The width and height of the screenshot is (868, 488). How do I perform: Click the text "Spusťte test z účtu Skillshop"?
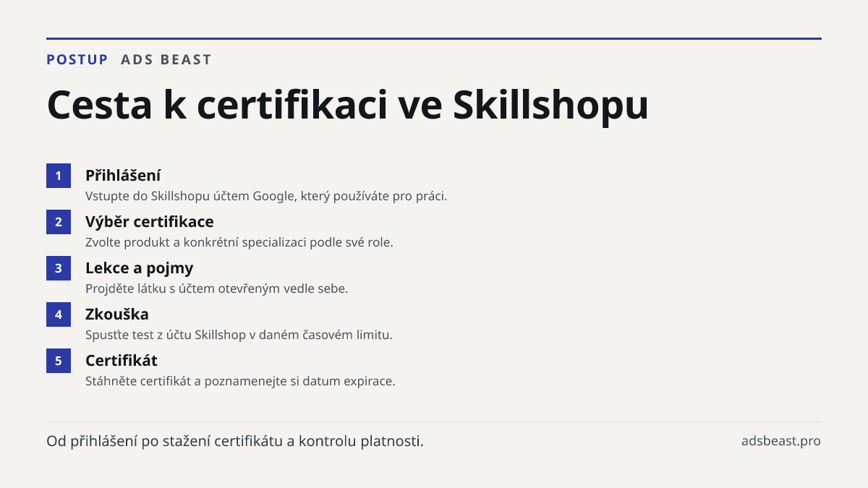click(x=165, y=335)
